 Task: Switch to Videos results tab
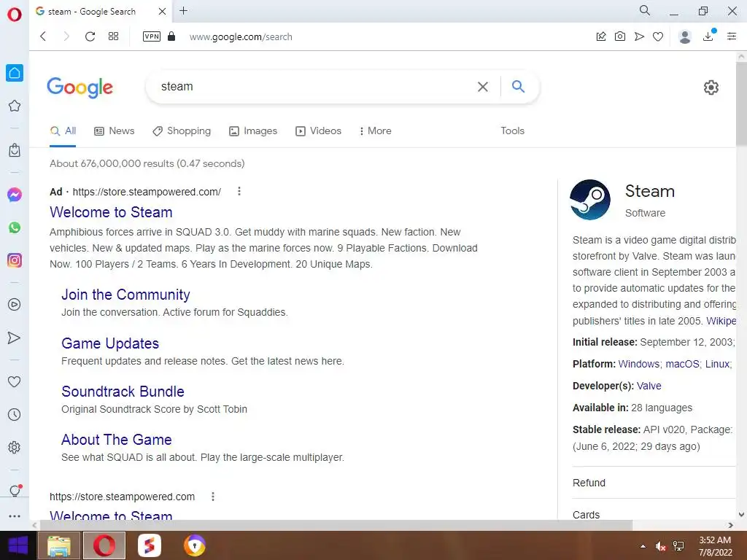tap(318, 131)
